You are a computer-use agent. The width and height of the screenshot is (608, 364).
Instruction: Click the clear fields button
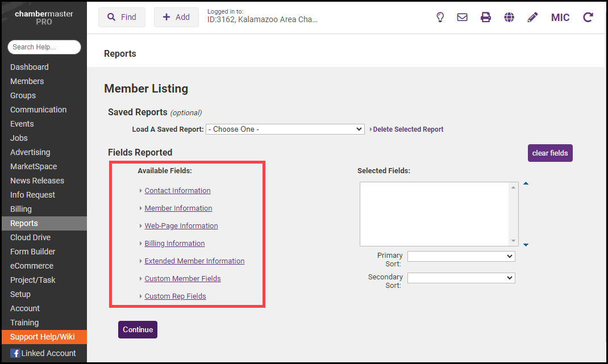point(549,153)
